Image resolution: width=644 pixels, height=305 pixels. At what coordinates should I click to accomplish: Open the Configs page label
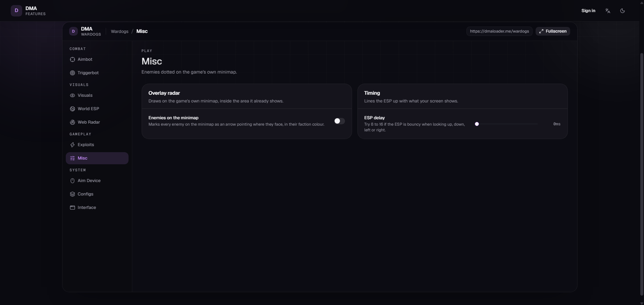pyautogui.click(x=86, y=194)
